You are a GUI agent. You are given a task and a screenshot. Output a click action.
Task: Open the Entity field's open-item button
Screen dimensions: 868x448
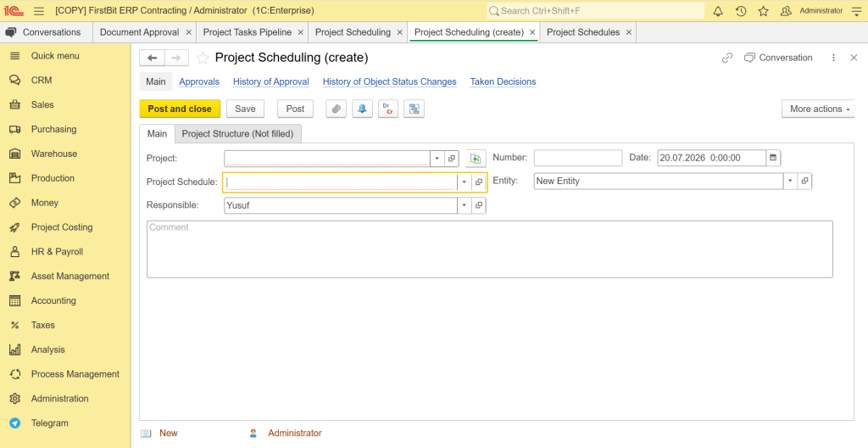tap(805, 181)
